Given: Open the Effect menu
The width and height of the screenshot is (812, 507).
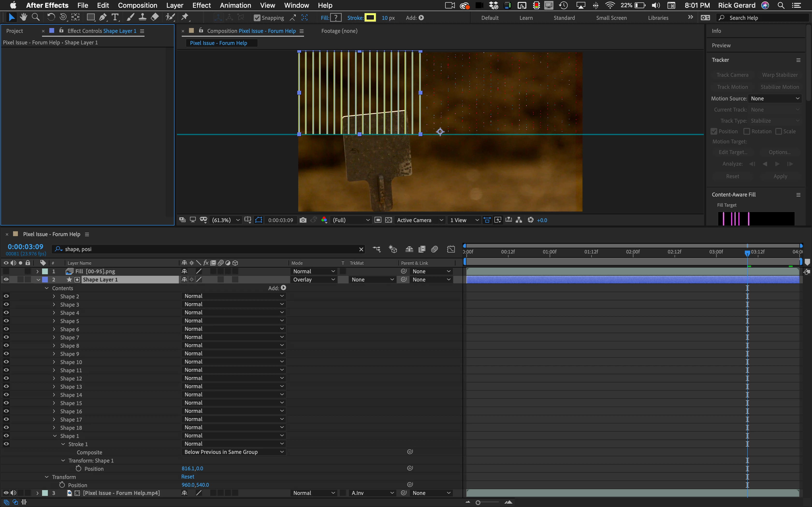Looking at the screenshot, I should 201,5.
